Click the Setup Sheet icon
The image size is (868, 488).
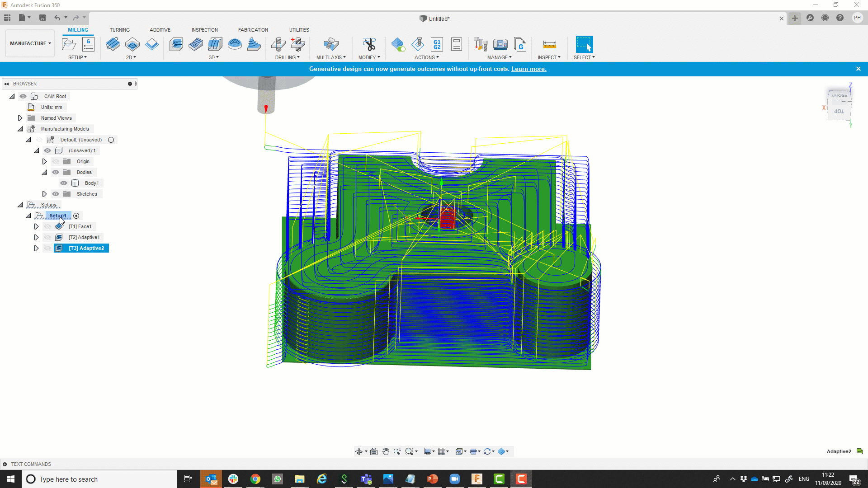457,44
